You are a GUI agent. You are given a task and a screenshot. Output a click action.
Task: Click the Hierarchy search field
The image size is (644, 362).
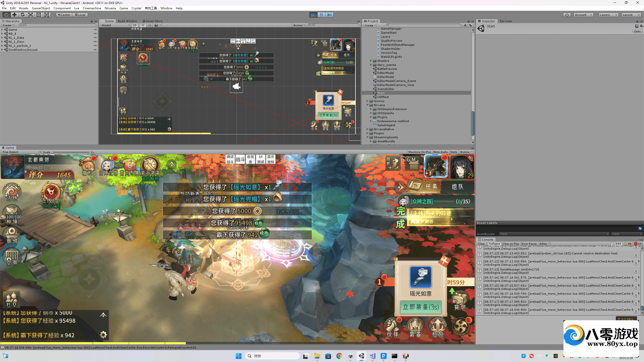57,25
